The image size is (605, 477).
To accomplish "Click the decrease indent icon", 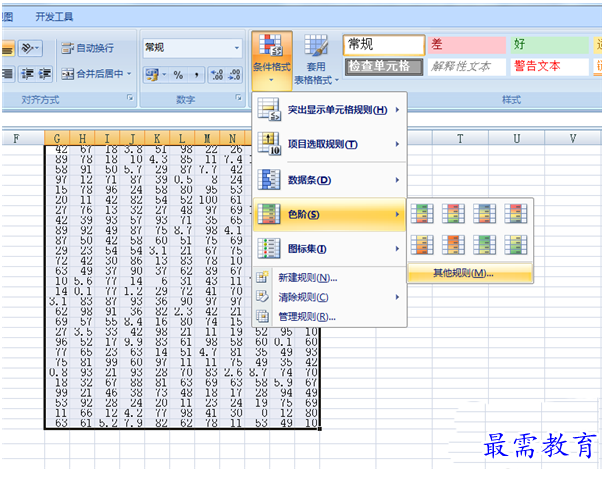I will [x=27, y=74].
